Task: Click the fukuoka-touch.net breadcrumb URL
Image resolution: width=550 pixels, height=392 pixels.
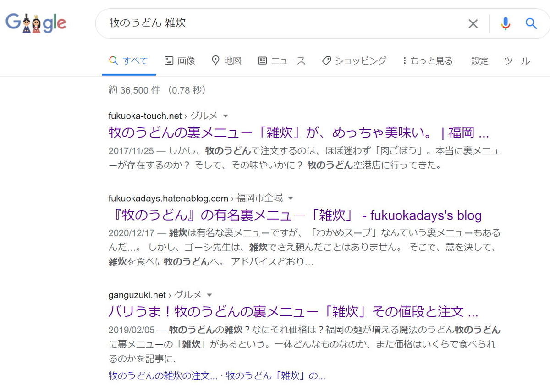Action: click(162, 116)
